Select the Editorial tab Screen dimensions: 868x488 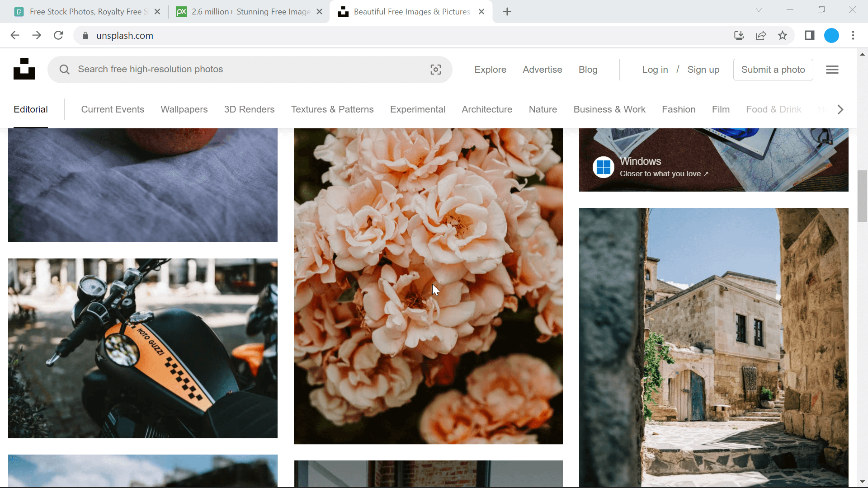[x=30, y=109]
